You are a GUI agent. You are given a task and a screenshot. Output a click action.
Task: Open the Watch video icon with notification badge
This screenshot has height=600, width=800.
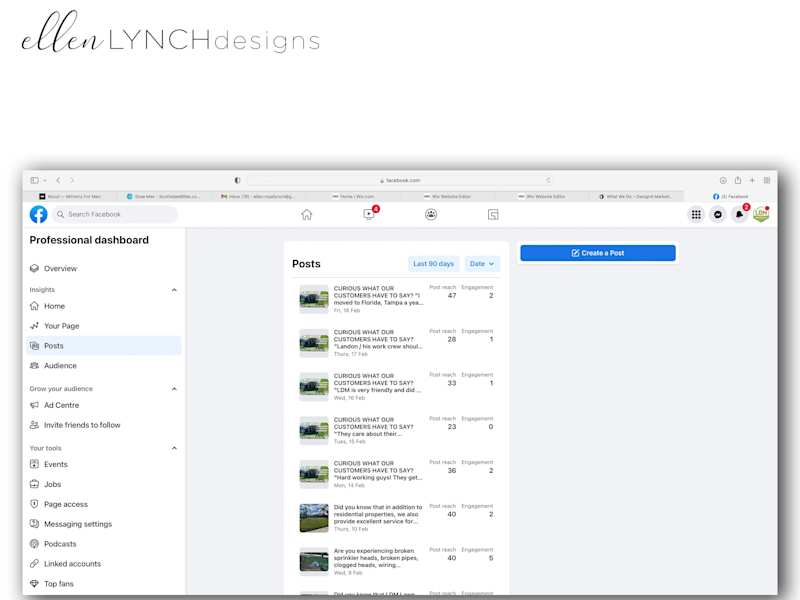pos(369,214)
